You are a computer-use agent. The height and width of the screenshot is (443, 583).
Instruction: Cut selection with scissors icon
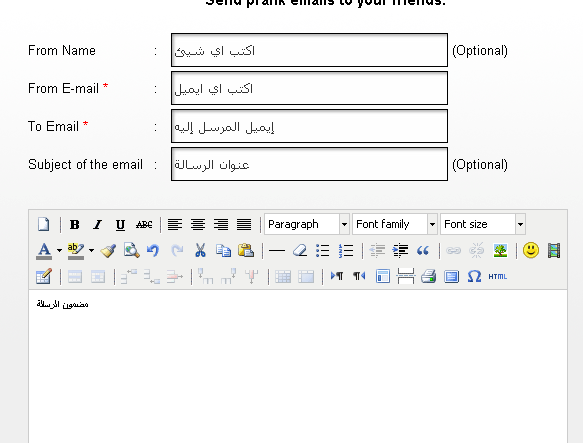(x=200, y=250)
